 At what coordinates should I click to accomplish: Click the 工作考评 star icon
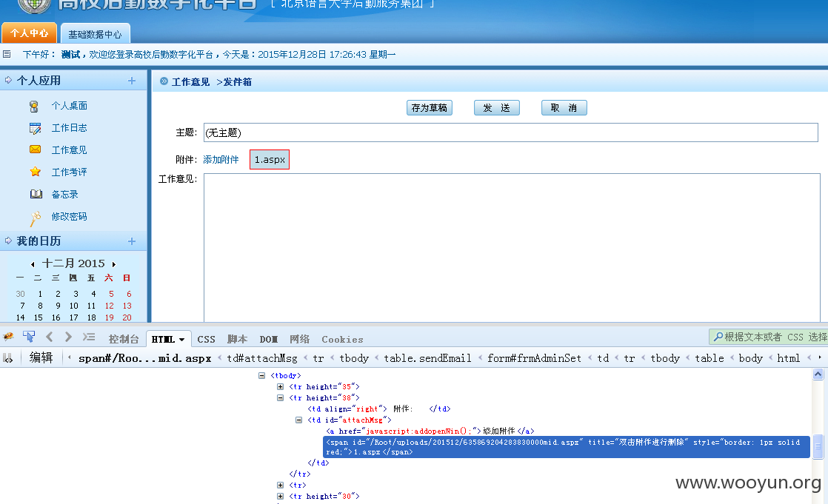coord(36,172)
